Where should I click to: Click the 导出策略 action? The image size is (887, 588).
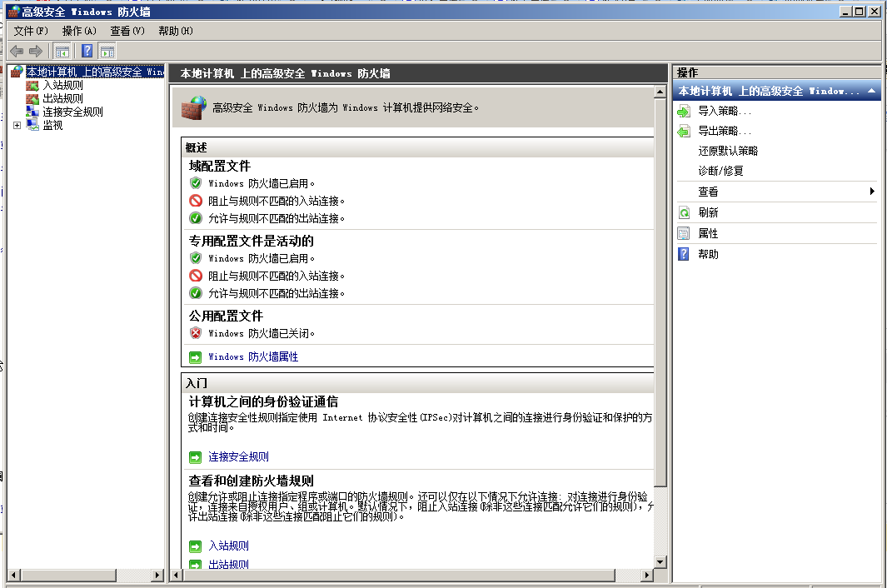click(x=725, y=132)
